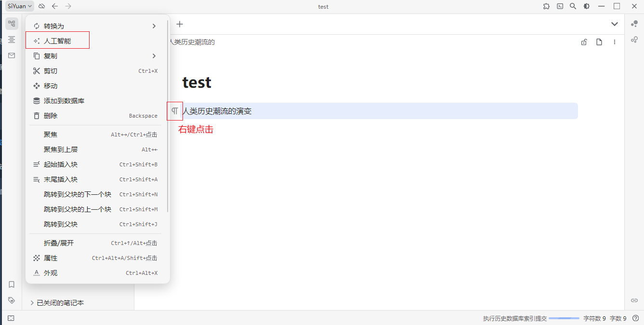Click the 字数 9 status entry

[x=618, y=318]
